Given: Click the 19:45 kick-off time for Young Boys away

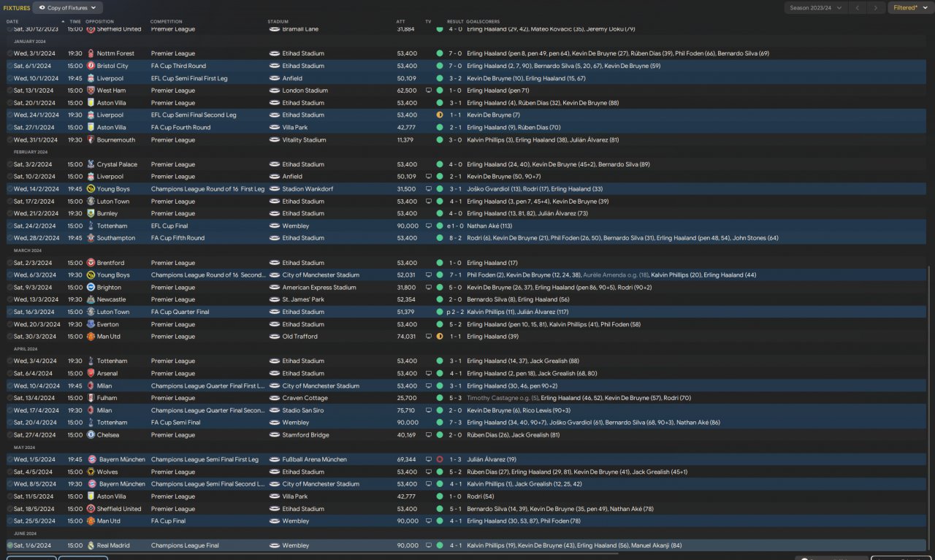Looking at the screenshot, I should tap(75, 189).
